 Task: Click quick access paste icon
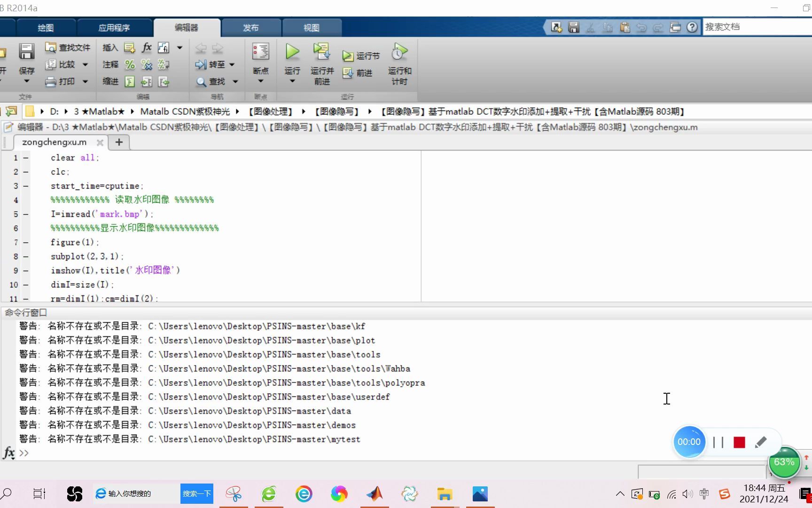(x=625, y=27)
